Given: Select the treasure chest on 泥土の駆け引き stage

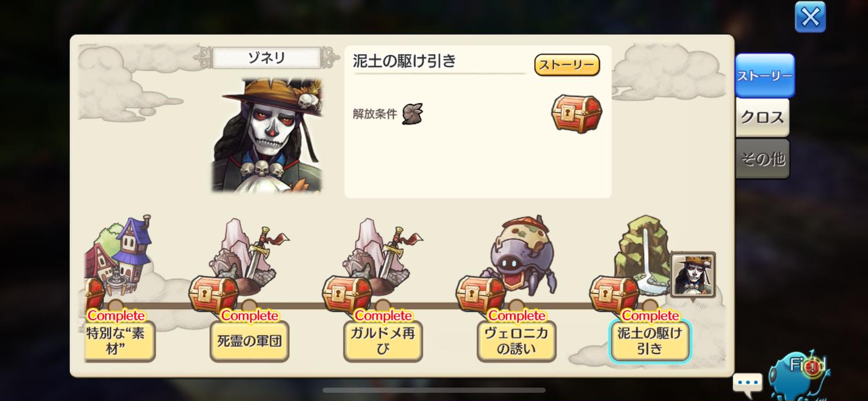Looking at the screenshot, I should (614, 294).
